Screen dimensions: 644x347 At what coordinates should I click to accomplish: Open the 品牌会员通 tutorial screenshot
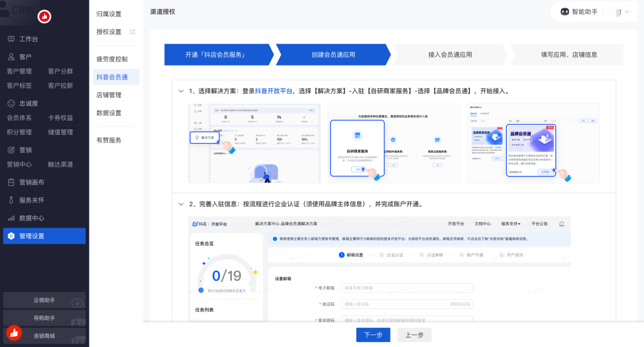point(534,143)
